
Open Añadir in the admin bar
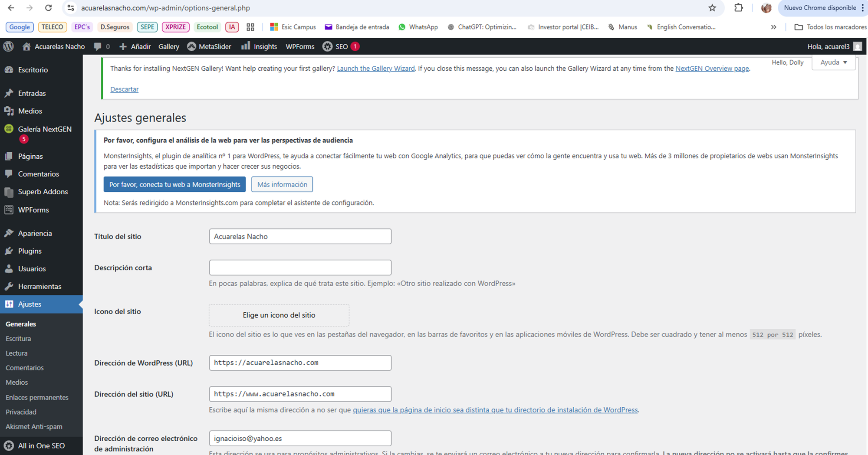click(135, 46)
